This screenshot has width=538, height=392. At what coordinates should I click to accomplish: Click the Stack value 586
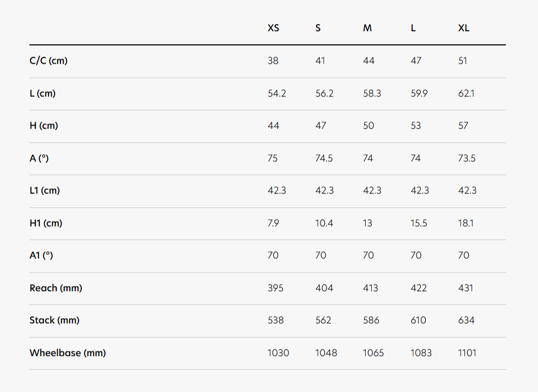coord(371,320)
